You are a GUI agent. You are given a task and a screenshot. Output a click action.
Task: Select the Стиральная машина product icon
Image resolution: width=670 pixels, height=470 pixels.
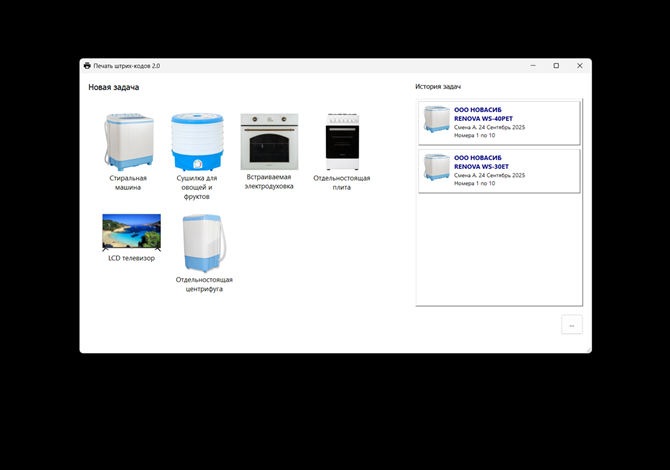tap(129, 142)
